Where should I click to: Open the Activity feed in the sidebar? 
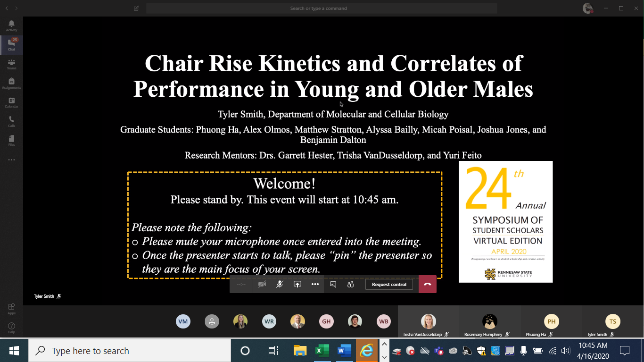[11, 25]
